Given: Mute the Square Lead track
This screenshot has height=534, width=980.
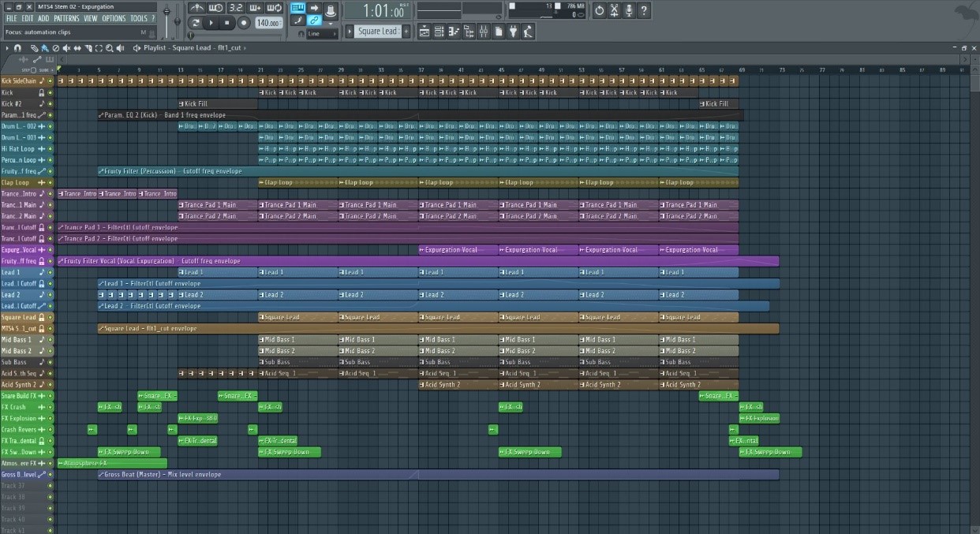Looking at the screenshot, I should pyautogui.click(x=50, y=317).
